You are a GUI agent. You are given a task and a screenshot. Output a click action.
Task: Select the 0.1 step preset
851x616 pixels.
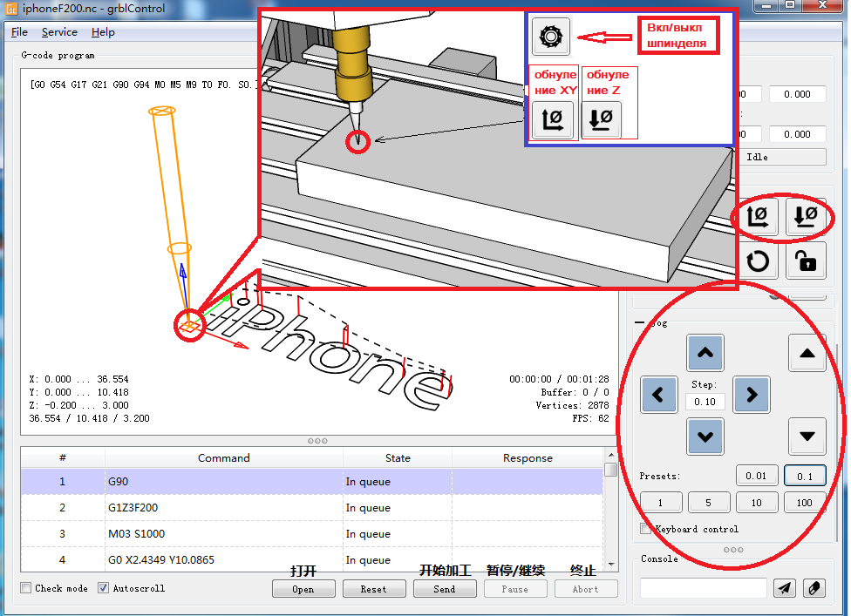point(805,476)
